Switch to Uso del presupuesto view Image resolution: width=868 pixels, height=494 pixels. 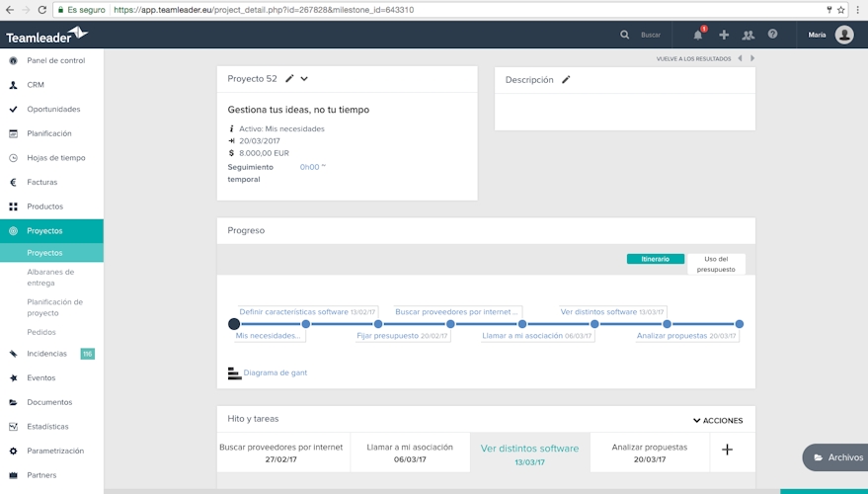(x=716, y=264)
